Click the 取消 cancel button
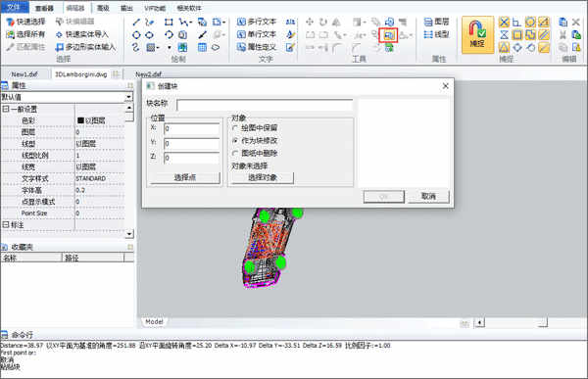Viewport: 588px width, 379px height. (x=428, y=196)
